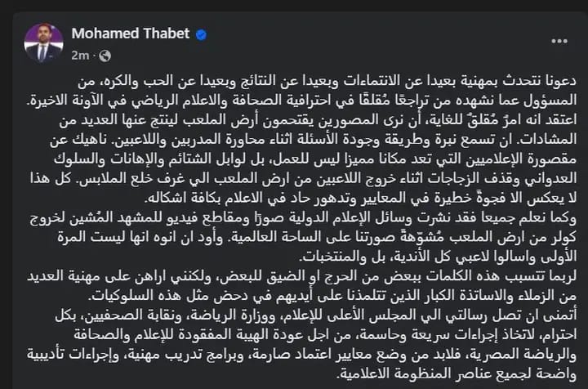The height and width of the screenshot is (389, 588).
Task: Click the line starting كولر من ارض الملعب
Action: tap(317, 237)
